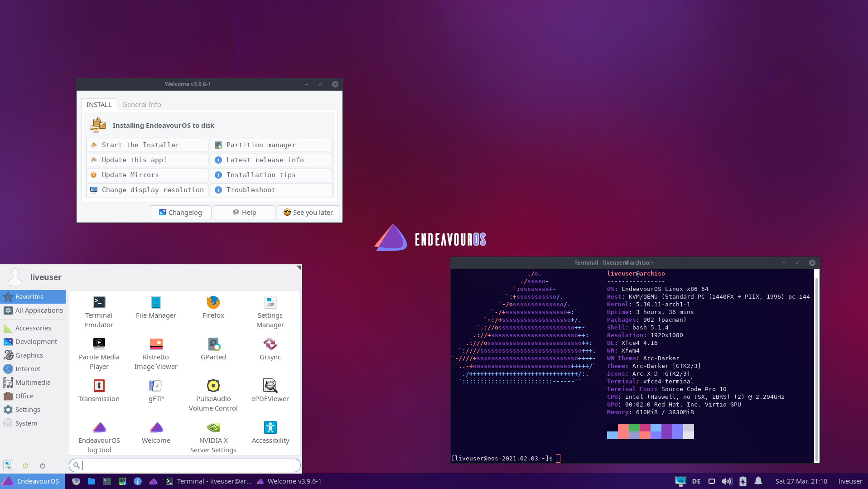Viewport: 868px width, 489px height.
Task: Open Firefox from the taskbar launcher
Action: pos(76,481)
